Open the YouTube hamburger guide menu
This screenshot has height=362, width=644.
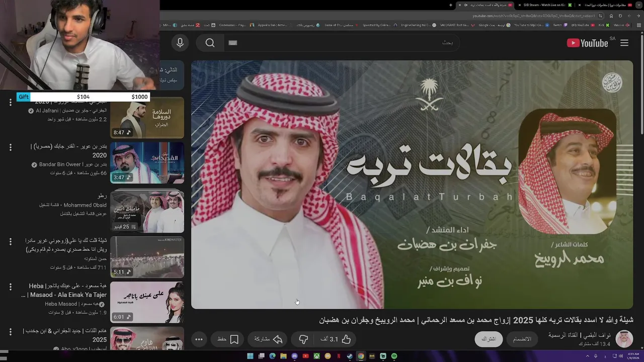click(624, 43)
